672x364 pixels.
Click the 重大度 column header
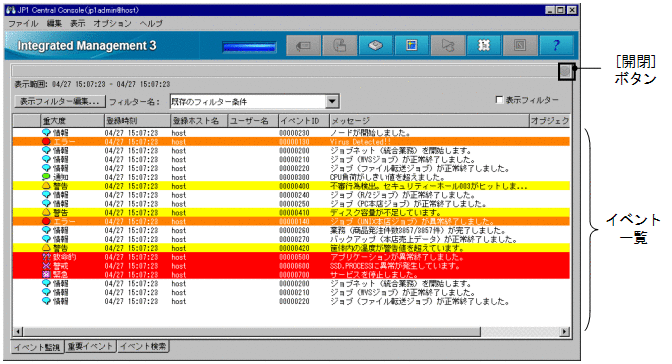[72, 121]
